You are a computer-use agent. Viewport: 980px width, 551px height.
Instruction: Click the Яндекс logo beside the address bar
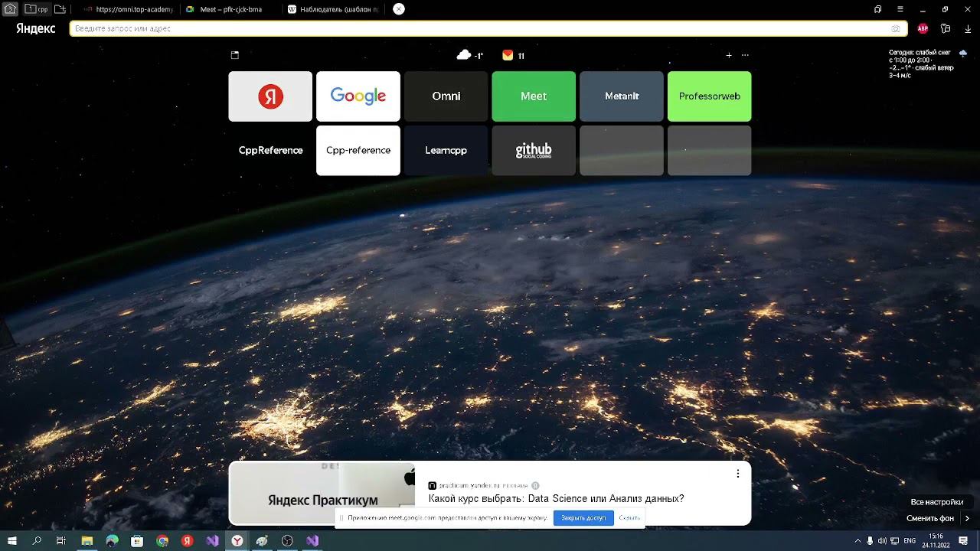pos(36,28)
